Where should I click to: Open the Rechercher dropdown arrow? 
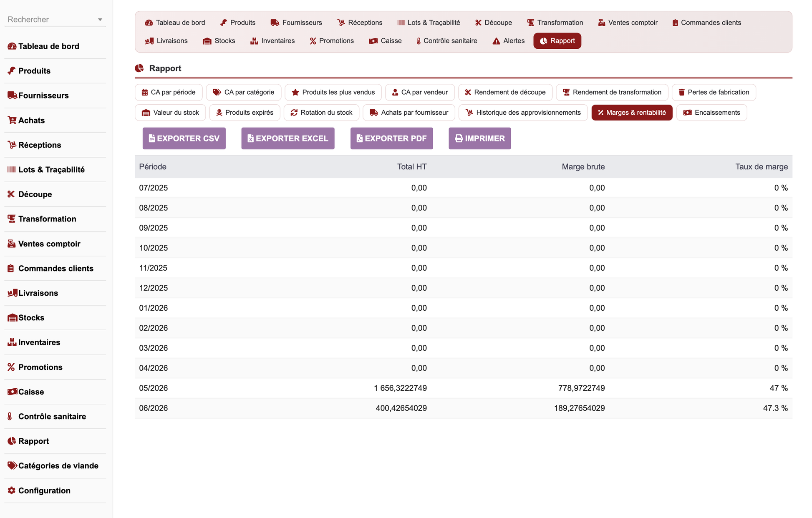pos(100,20)
